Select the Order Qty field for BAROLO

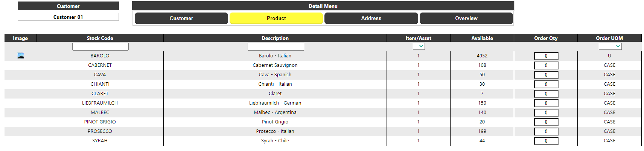[x=546, y=56]
